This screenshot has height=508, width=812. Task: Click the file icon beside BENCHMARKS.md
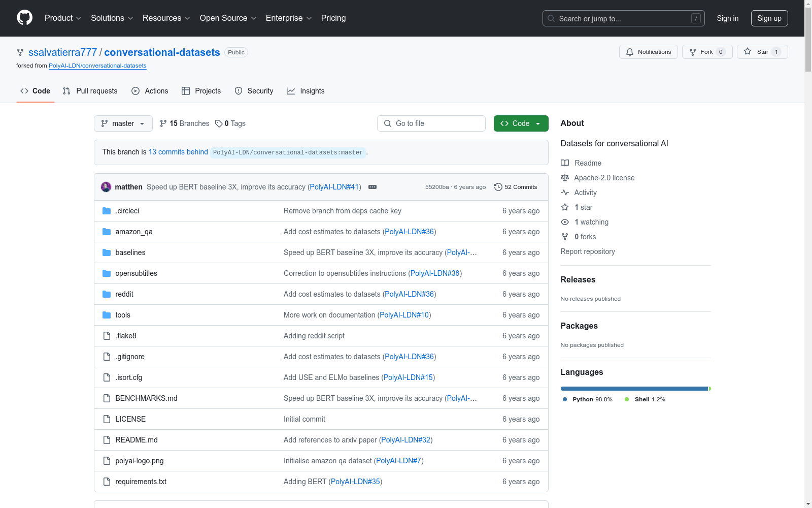tap(107, 398)
